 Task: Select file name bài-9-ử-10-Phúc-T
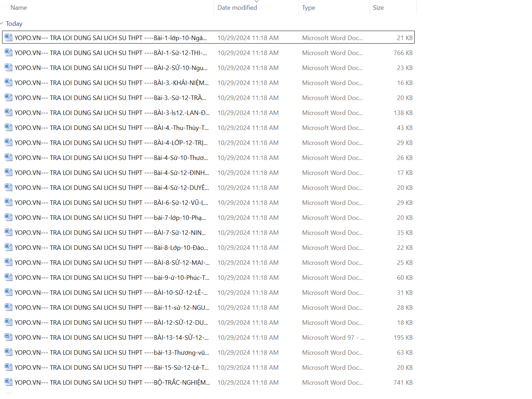[112, 277]
